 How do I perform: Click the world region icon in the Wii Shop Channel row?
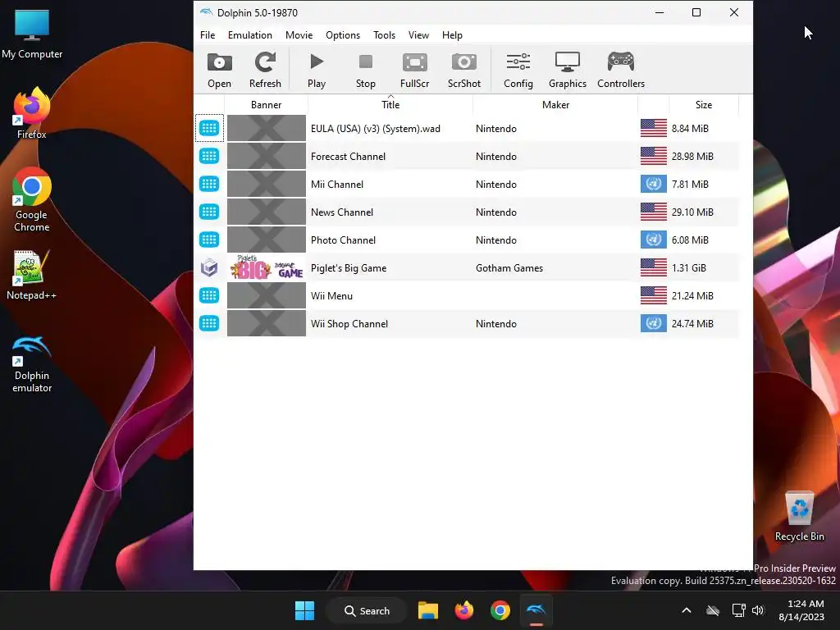point(654,323)
